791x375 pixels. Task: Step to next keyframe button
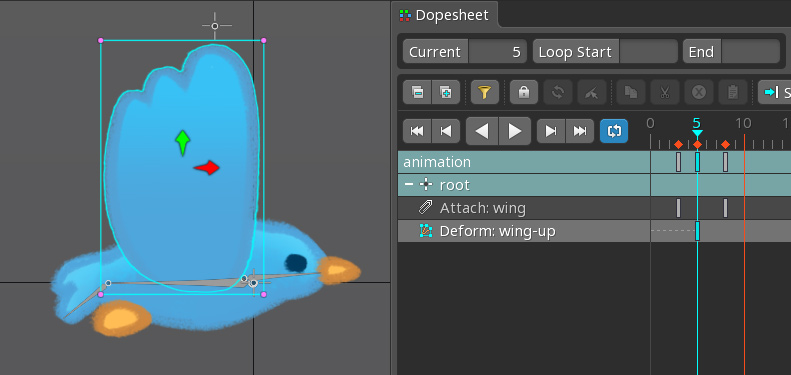[x=551, y=131]
